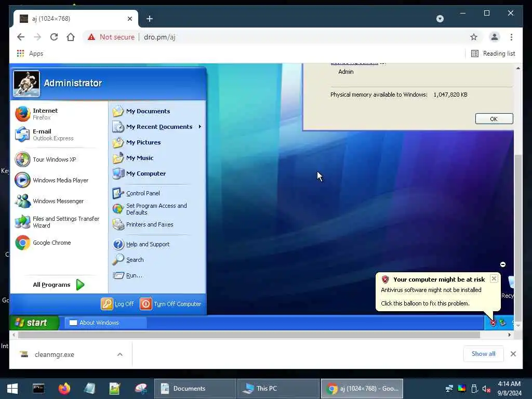Open terminal icon on host taskbar
This screenshot has height=399, width=532.
38,389
